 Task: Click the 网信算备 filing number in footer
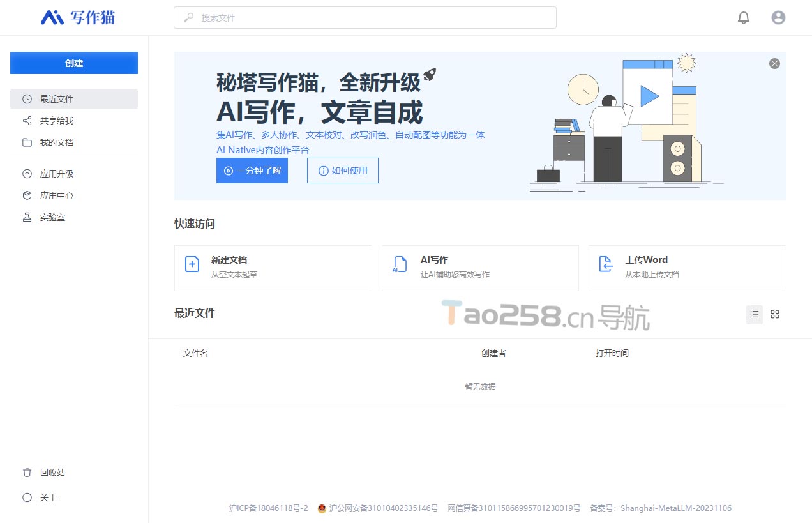(x=515, y=508)
